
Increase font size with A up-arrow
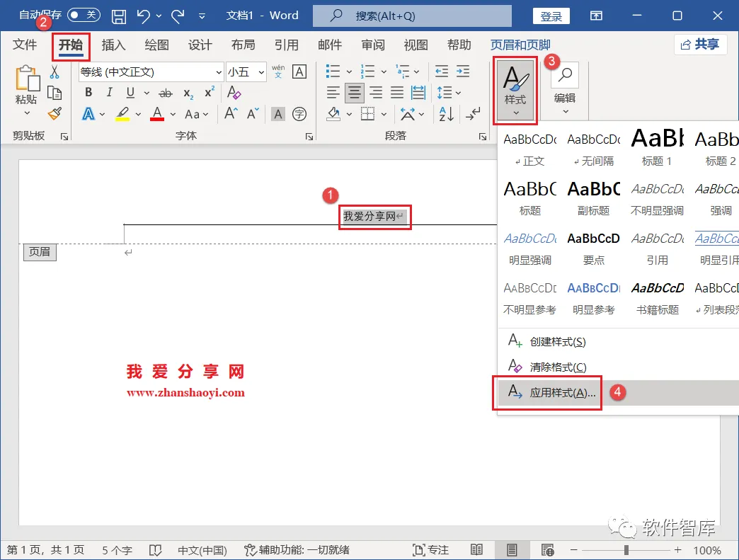pyautogui.click(x=231, y=113)
